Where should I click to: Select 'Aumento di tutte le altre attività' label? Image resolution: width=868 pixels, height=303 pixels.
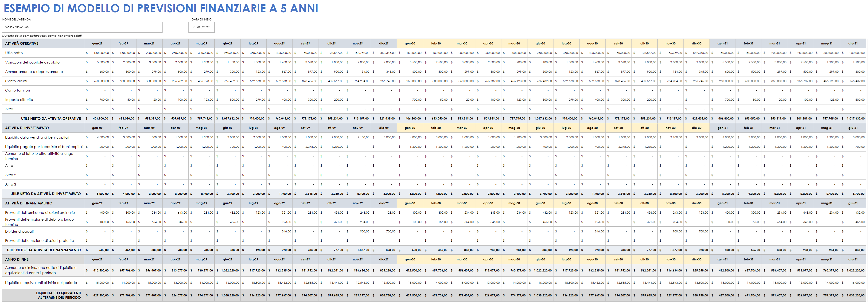39,156
